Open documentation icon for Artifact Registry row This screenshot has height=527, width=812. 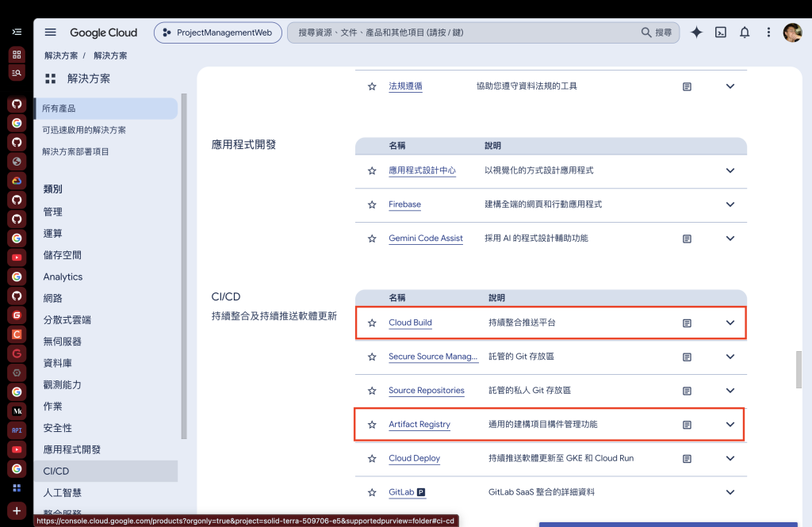point(687,425)
